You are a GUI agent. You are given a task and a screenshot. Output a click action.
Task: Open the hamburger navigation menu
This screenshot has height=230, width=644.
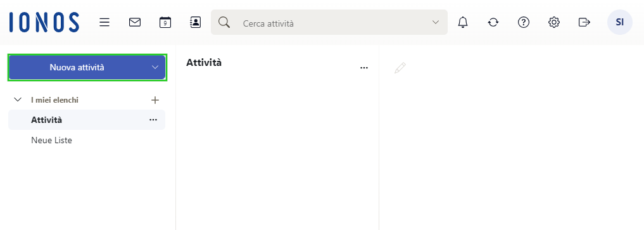(104, 22)
